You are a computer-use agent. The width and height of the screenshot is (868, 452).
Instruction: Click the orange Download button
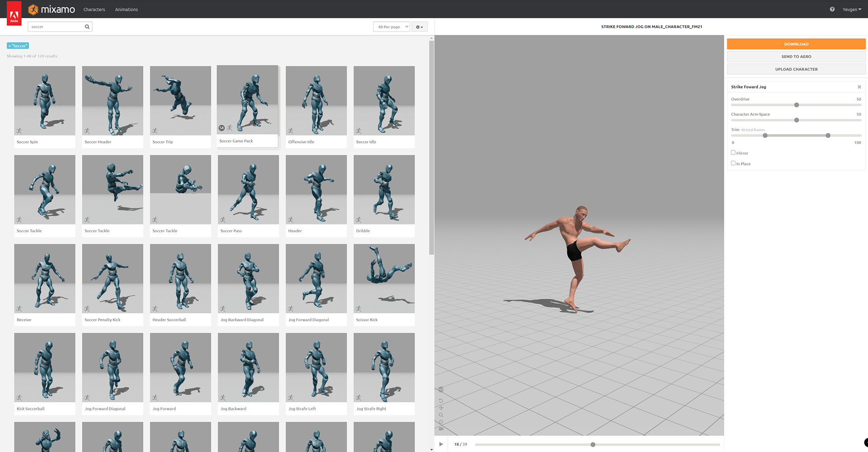796,44
